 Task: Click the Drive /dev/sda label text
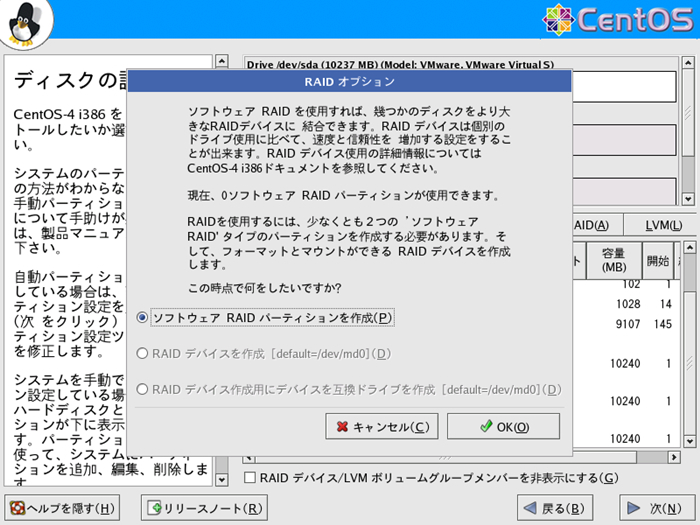400,64
